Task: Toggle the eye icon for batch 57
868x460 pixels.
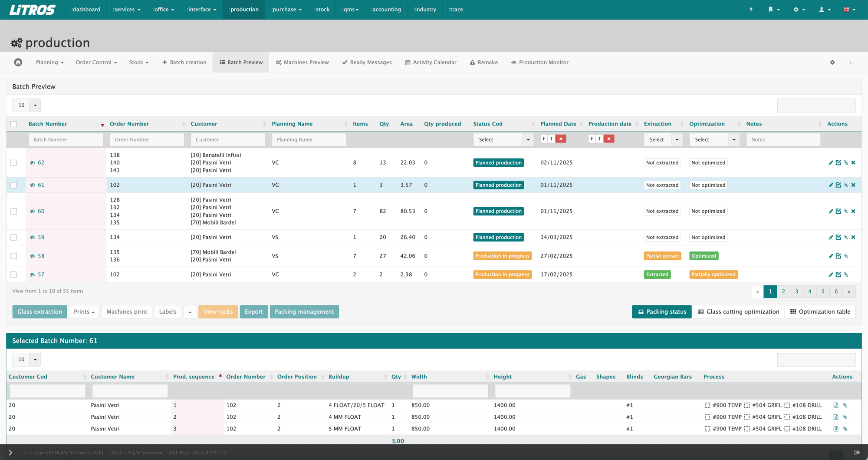Action: tap(32, 275)
